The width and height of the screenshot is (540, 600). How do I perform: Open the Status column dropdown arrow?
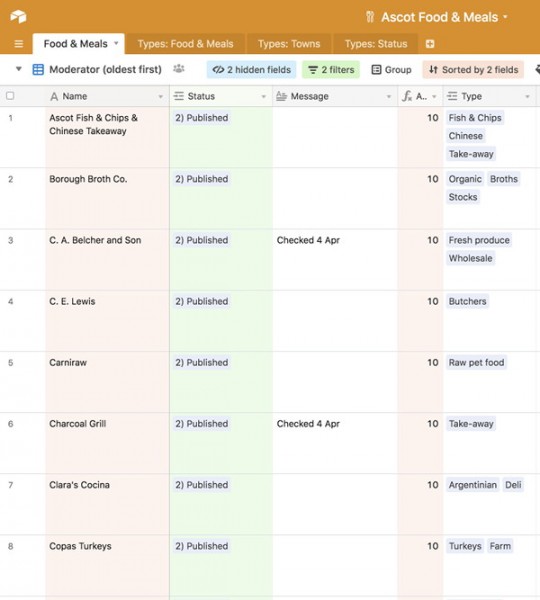point(263,96)
